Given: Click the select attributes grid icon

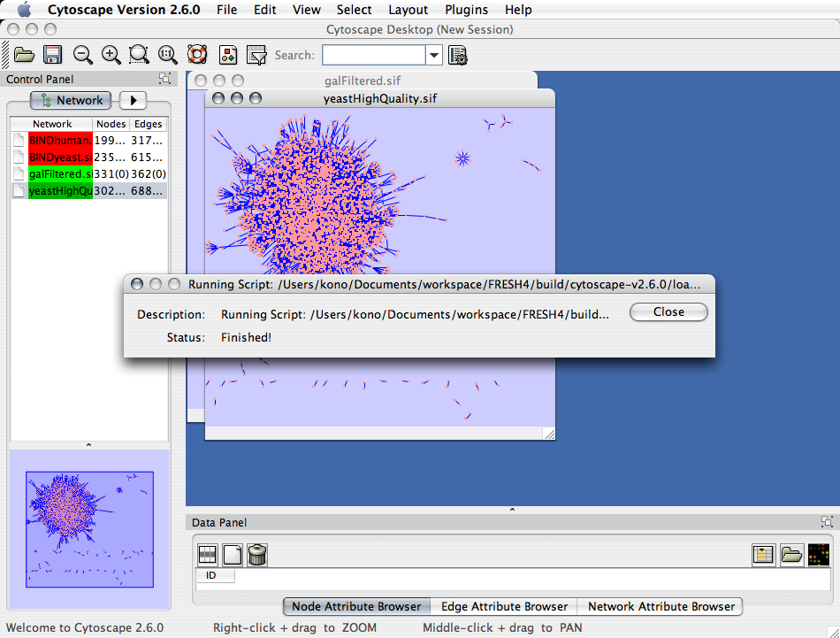Looking at the screenshot, I should tap(207, 555).
